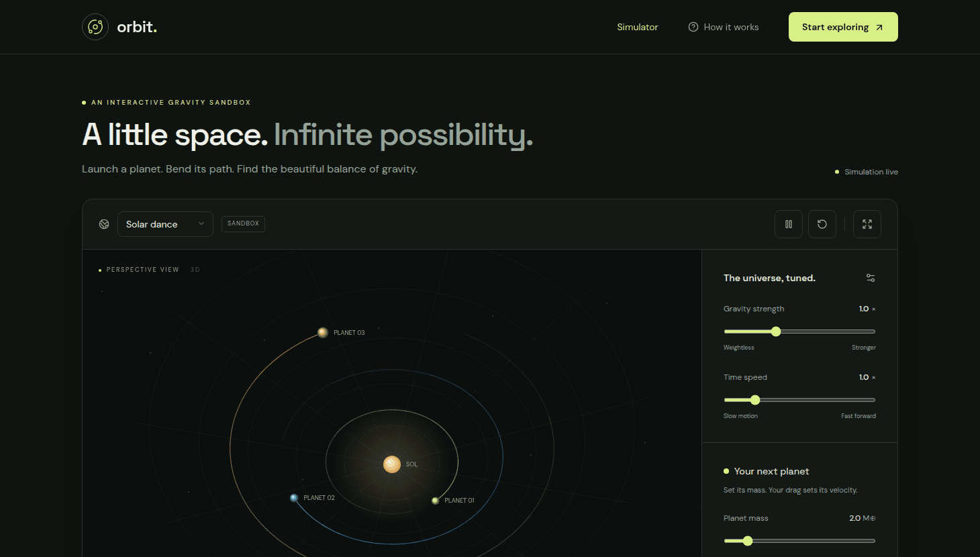Click the Your next planet heading
The image size is (980, 557).
[x=772, y=471]
